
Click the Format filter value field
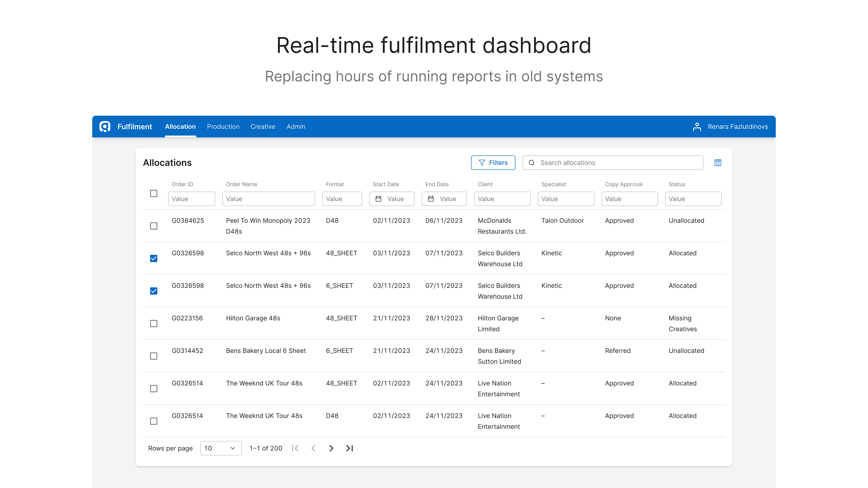pos(342,199)
